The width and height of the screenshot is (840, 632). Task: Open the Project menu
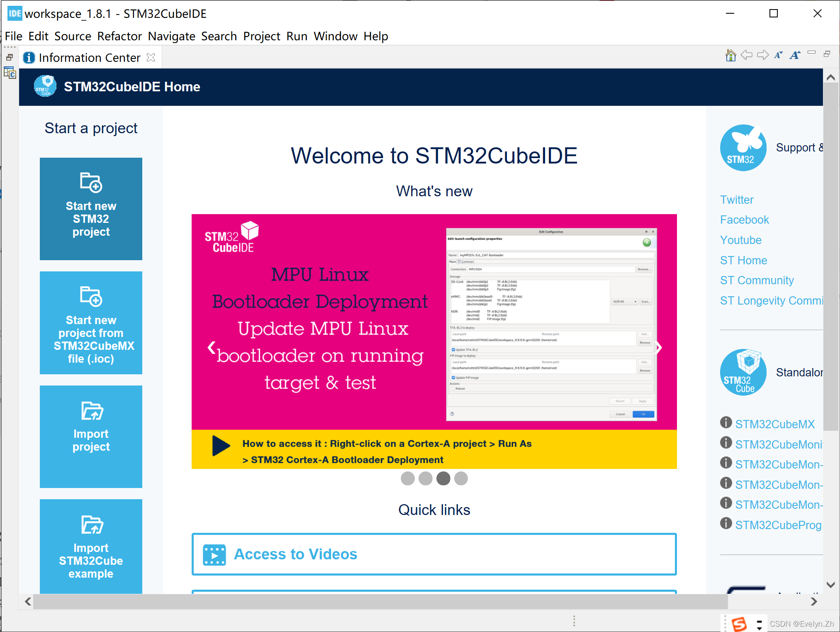[262, 36]
